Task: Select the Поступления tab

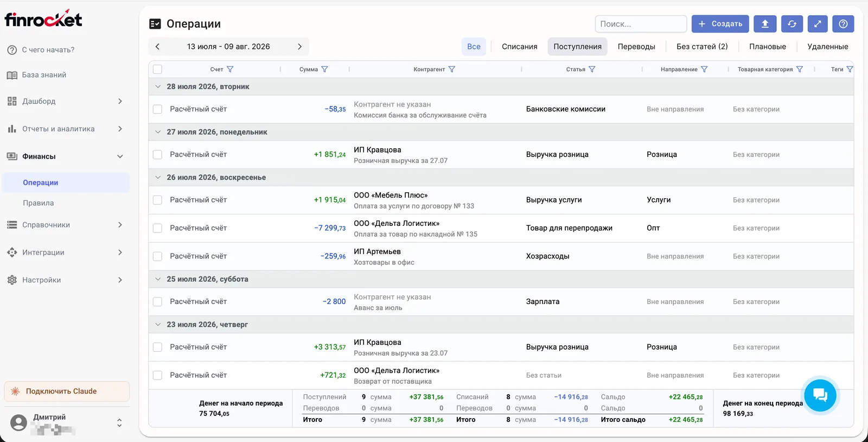Action: pos(577,47)
